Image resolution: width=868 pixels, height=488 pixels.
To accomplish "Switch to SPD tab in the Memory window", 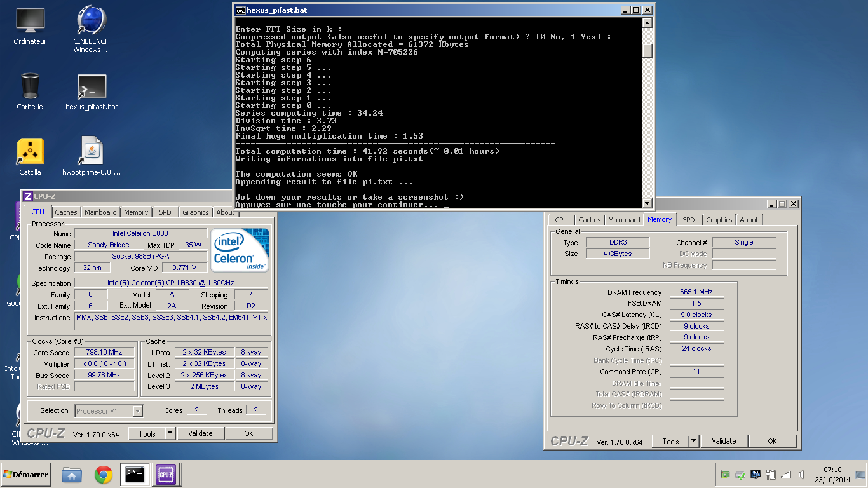I will 689,220.
